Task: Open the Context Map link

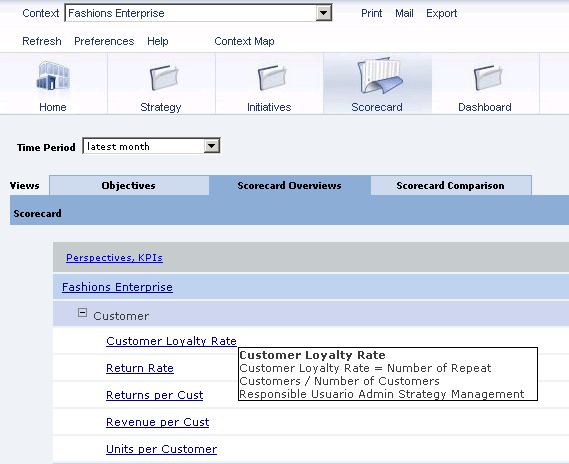Action: [244, 41]
